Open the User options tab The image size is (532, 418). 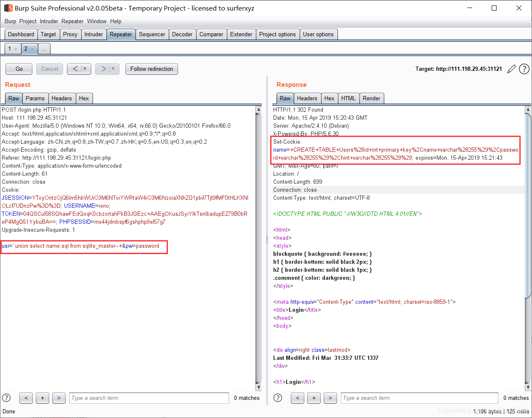point(318,34)
